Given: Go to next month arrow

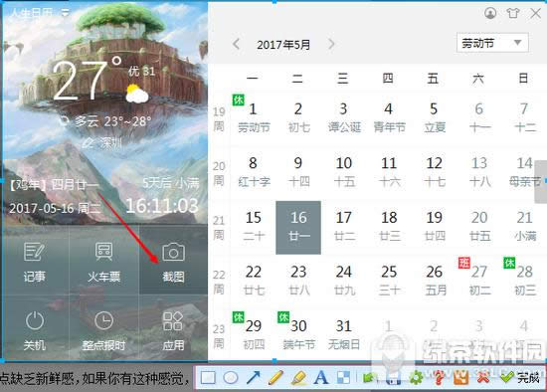Looking at the screenshot, I should 331,44.
